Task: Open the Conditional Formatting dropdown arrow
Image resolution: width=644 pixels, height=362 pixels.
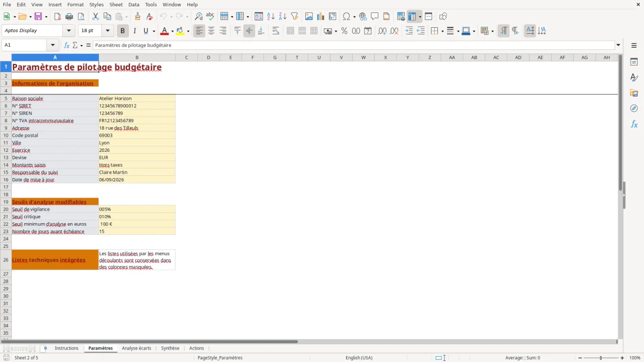Action: pyautogui.click(x=492, y=31)
